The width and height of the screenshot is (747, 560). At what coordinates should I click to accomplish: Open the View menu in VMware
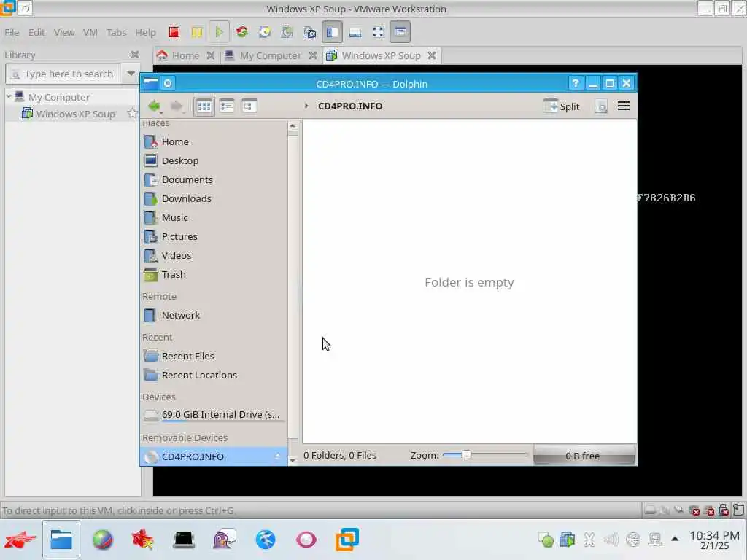[64, 32]
